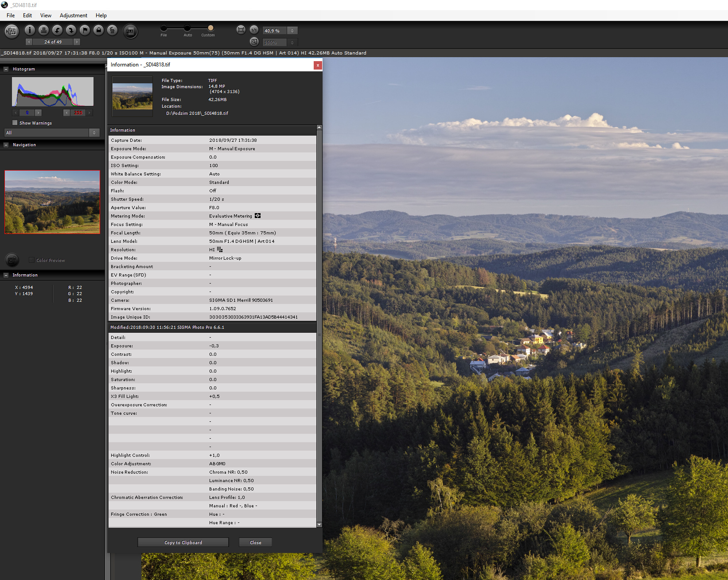Image resolution: width=728 pixels, height=580 pixels.
Task: Click the JPEG/TIFF save image button
Action: tap(12, 31)
